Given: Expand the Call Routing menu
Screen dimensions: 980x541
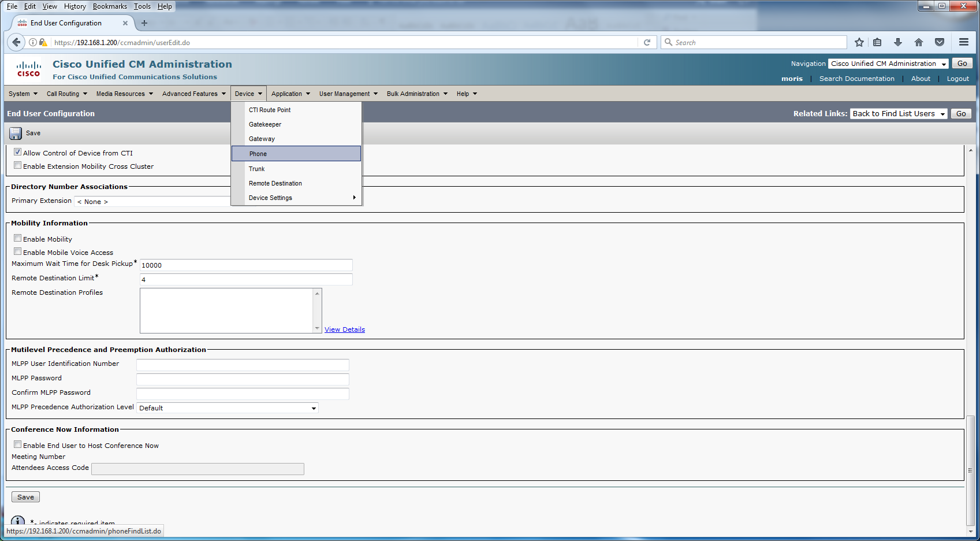Looking at the screenshot, I should click(67, 94).
